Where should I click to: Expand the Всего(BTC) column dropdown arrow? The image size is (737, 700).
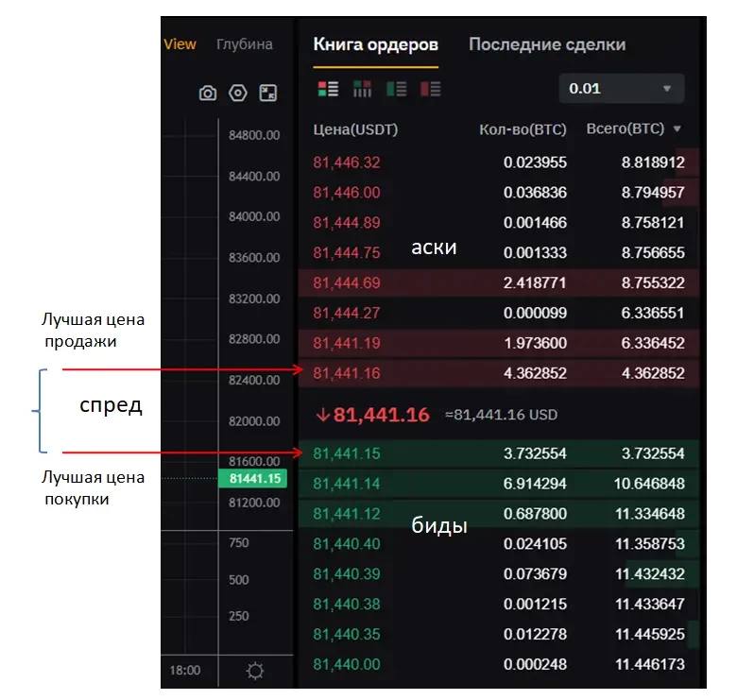tap(677, 128)
